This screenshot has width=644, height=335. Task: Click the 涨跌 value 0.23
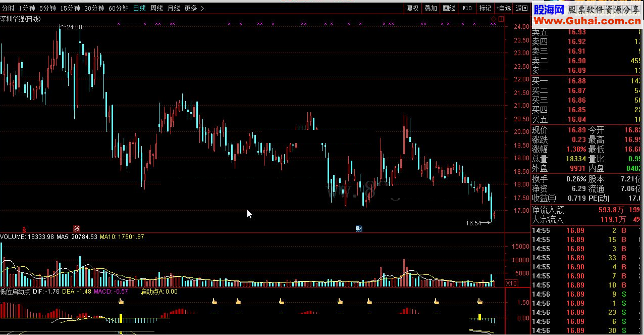[579, 140]
